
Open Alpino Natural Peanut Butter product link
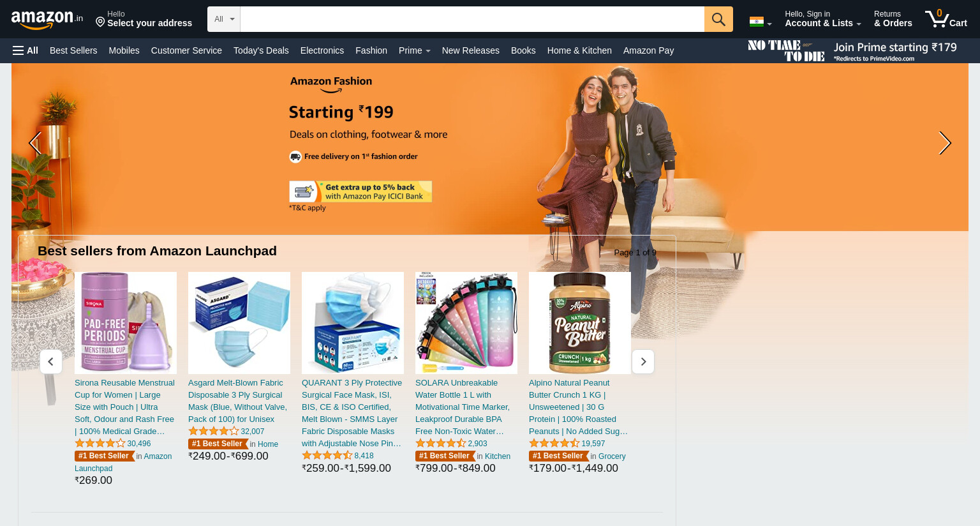[x=579, y=407]
